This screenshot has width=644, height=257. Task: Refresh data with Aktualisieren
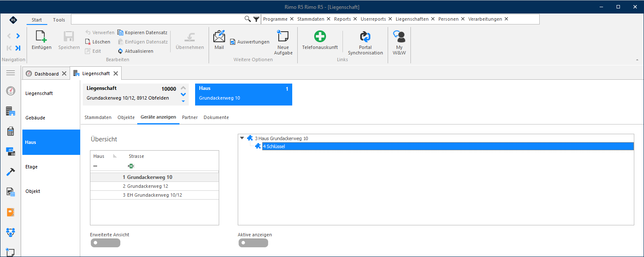pos(135,51)
